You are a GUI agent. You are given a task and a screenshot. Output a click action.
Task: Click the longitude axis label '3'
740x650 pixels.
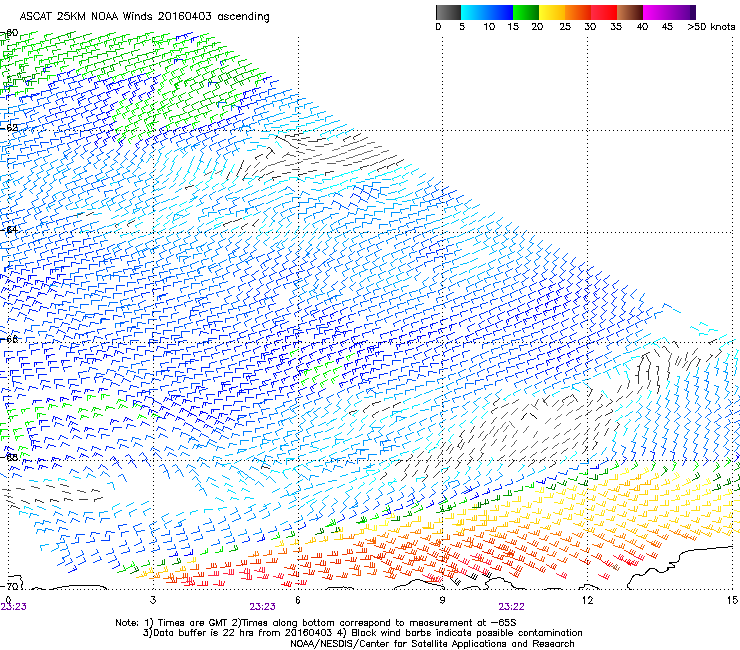(x=153, y=600)
